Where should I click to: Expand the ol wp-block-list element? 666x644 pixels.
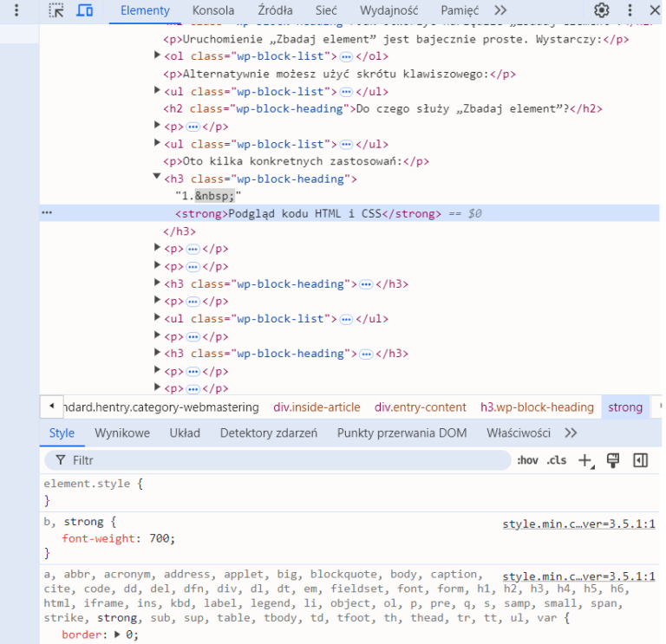click(x=157, y=56)
